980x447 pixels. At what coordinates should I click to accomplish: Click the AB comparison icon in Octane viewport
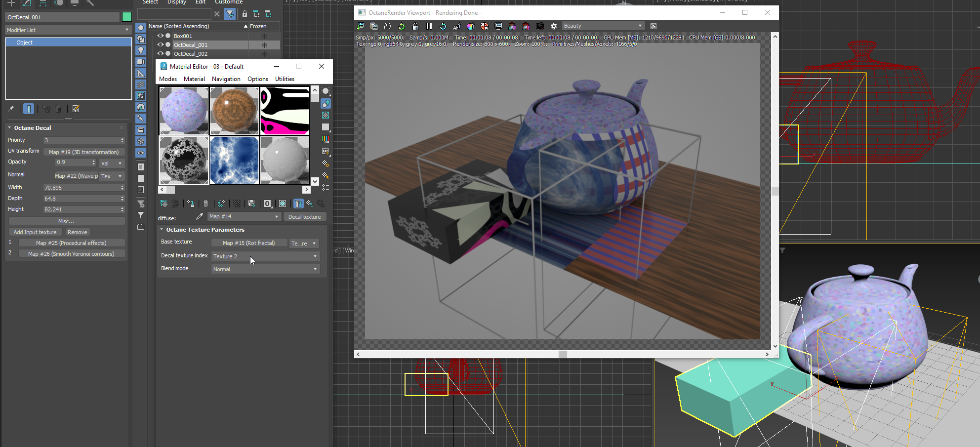tap(388, 26)
